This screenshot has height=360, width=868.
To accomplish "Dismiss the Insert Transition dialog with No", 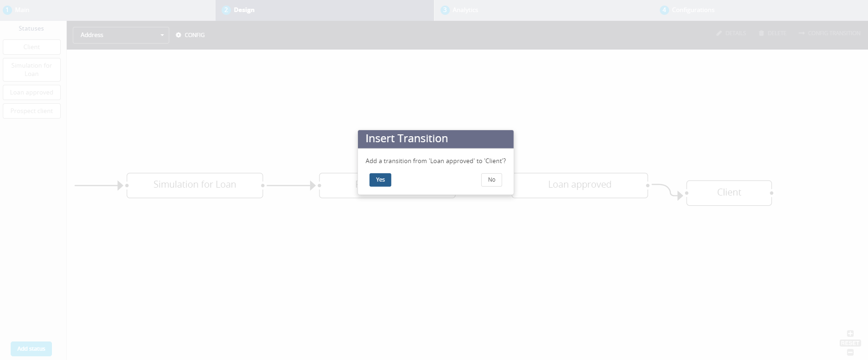I will [x=491, y=180].
